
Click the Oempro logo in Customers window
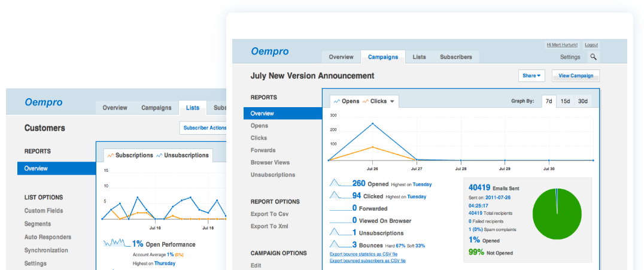(44, 102)
